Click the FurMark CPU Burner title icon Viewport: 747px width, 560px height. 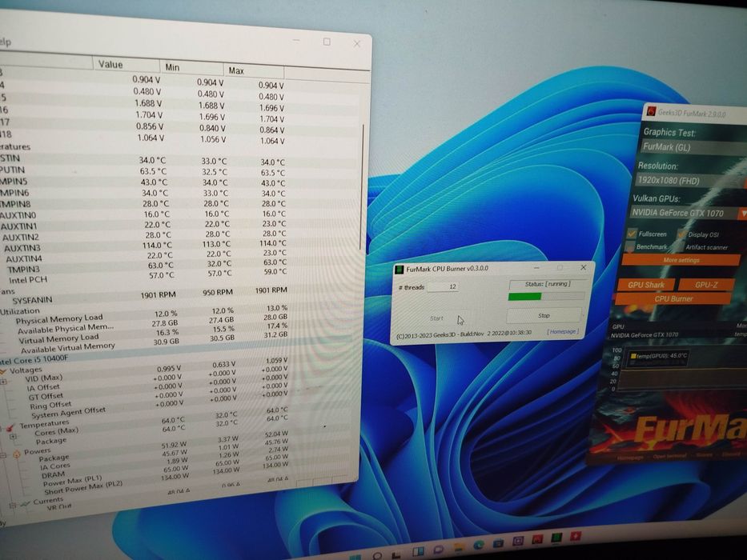pyautogui.click(x=399, y=270)
